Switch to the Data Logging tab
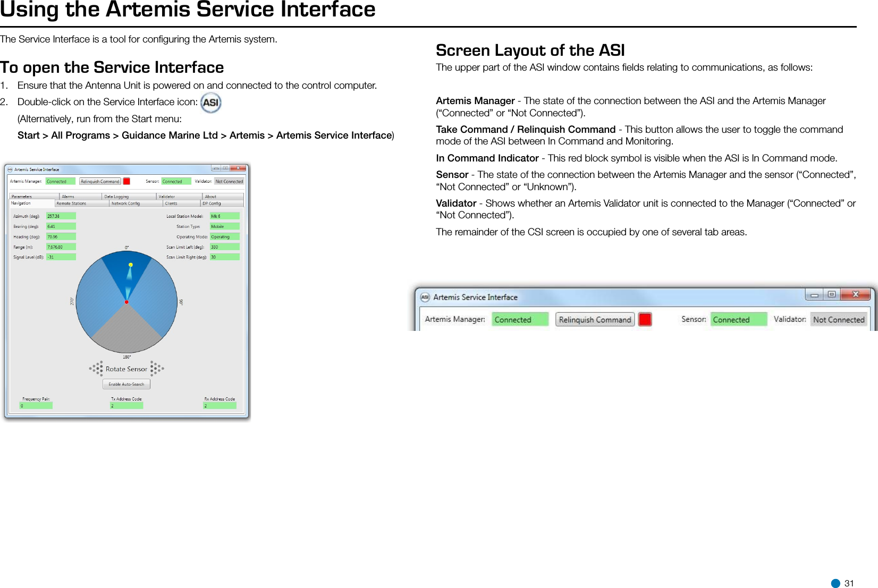This screenshot has height=588, width=878. pyautogui.click(x=129, y=197)
